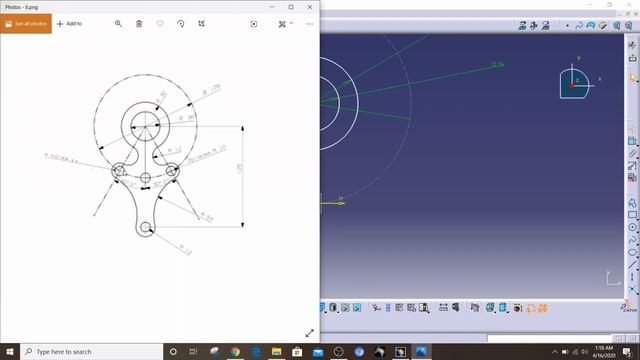This screenshot has width=640, height=360.
Task: Click the slideshow/target icon in Photos toolbar
Action: click(254, 24)
